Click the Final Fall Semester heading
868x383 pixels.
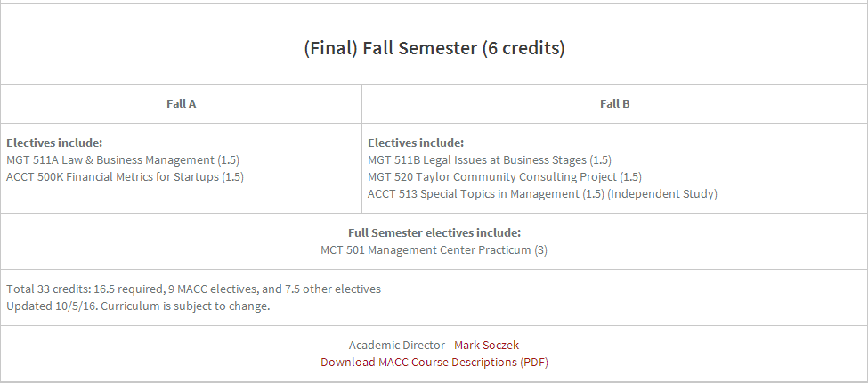pyautogui.click(x=434, y=48)
